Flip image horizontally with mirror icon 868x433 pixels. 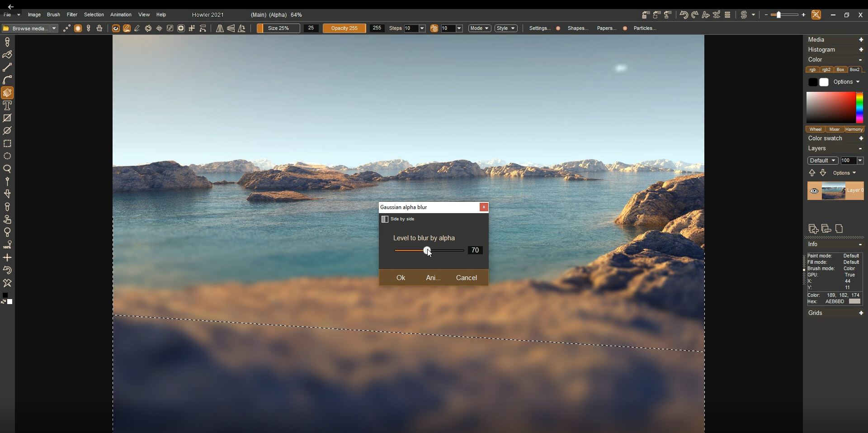tap(220, 28)
